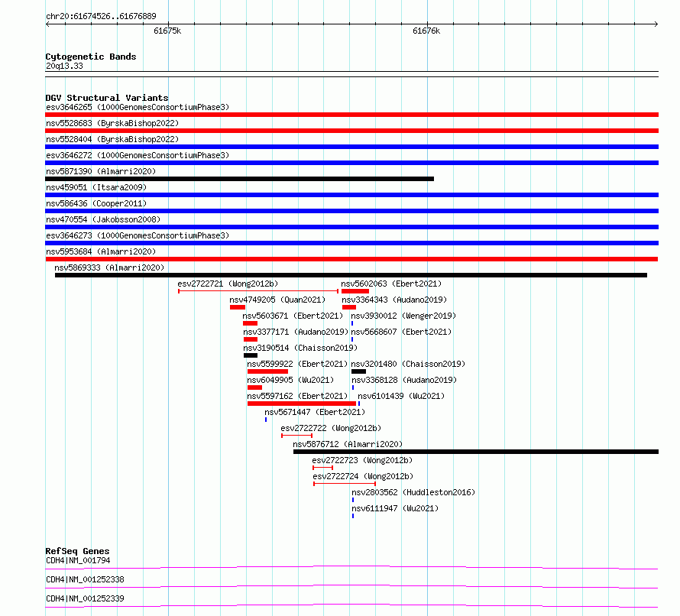This screenshot has width=680, height=616.
Task: Open nsv470554 Jakobsson2008 variant
Action: click(x=103, y=219)
